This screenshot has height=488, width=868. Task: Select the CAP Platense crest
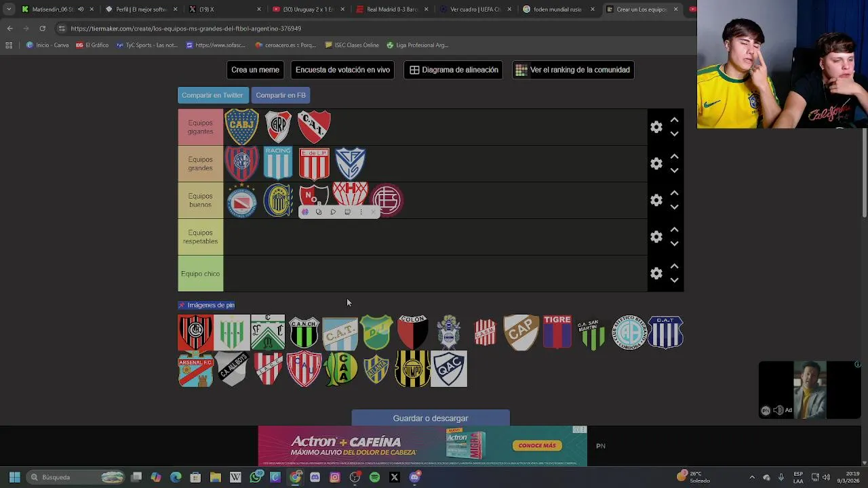pyautogui.click(x=521, y=332)
